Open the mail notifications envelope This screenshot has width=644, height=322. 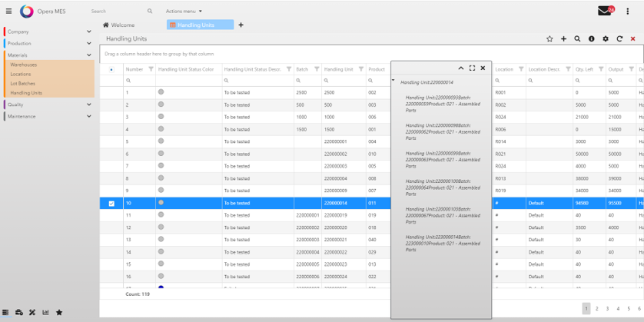605,11
